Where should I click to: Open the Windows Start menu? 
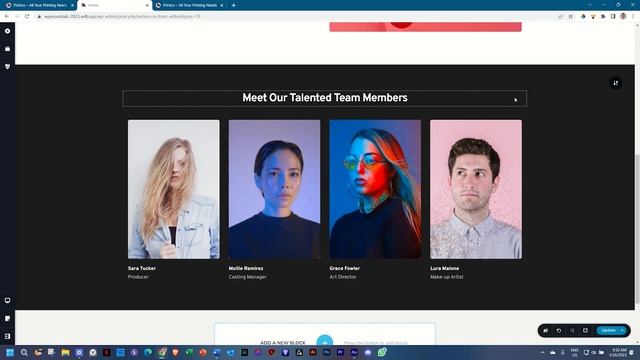coord(10,352)
